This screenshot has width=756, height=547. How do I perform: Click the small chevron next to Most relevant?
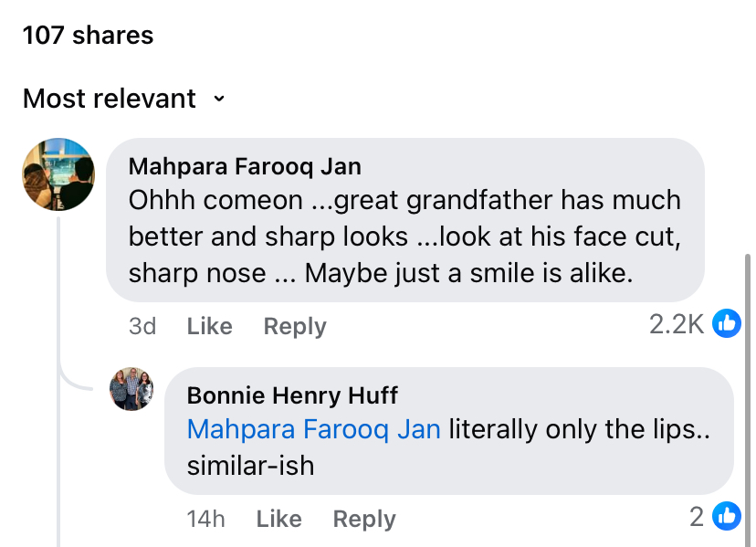tap(218, 99)
